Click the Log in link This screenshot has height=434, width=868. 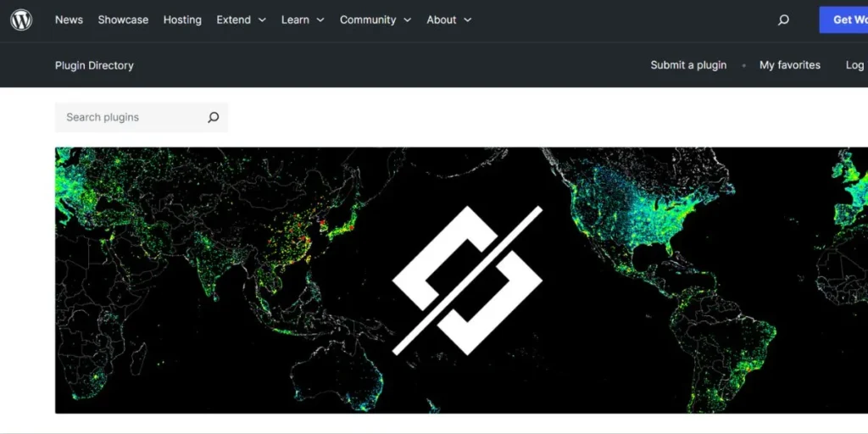point(856,65)
